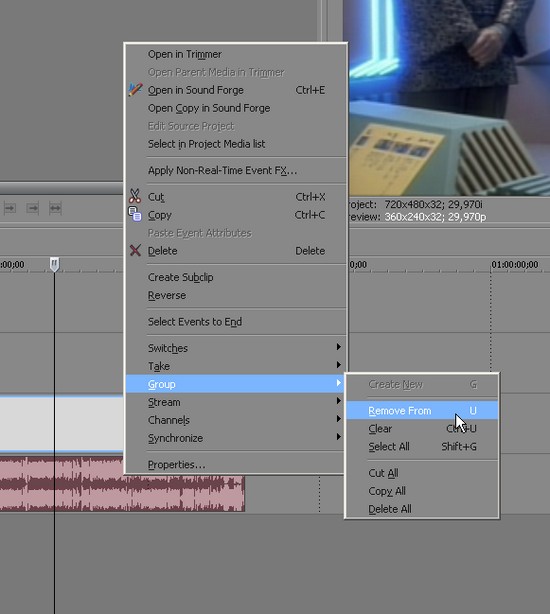Click the scissors Cut icon
The height and width of the screenshot is (614, 550).
pos(135,197)
